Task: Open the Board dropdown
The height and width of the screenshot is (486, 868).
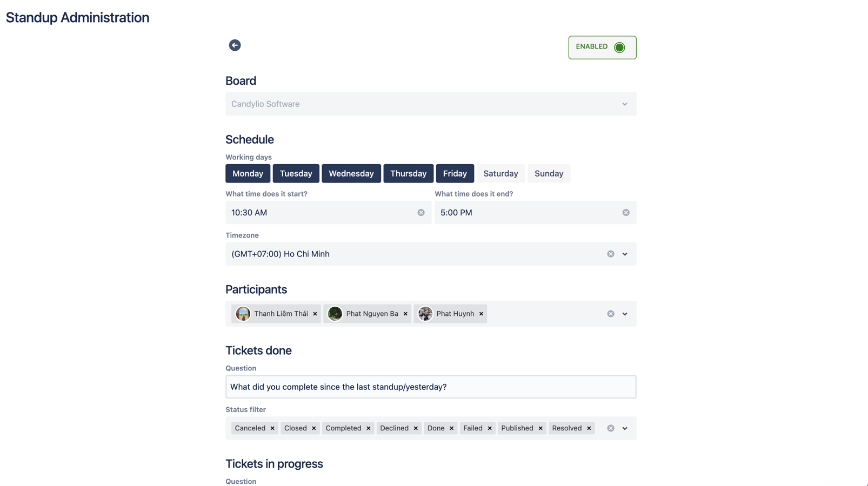Action: 625,104
